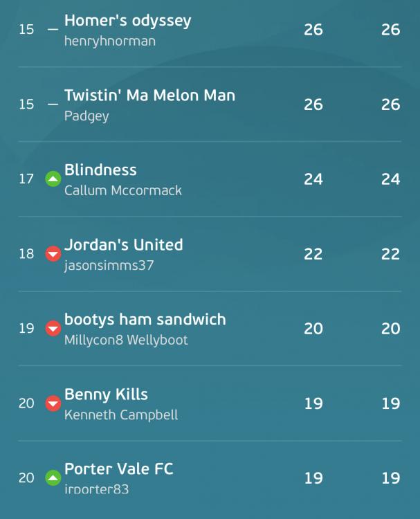The image size is (420, 519).
Task: Click green up arrow beside Blindness
Action: click(x=53, y=179)
